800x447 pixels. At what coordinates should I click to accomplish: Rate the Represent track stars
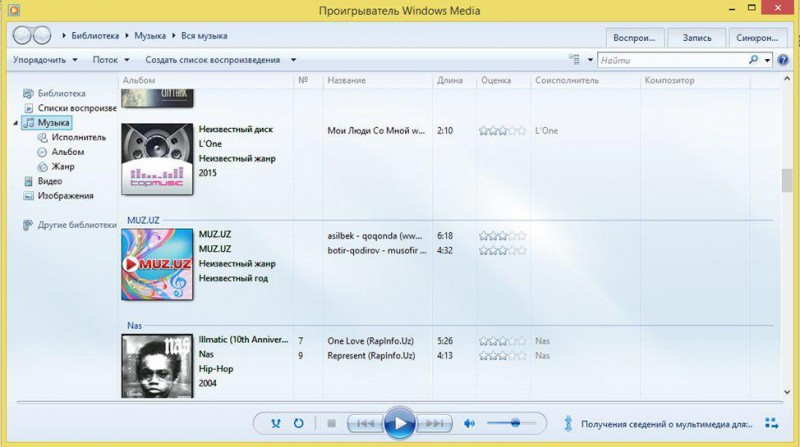503,356
